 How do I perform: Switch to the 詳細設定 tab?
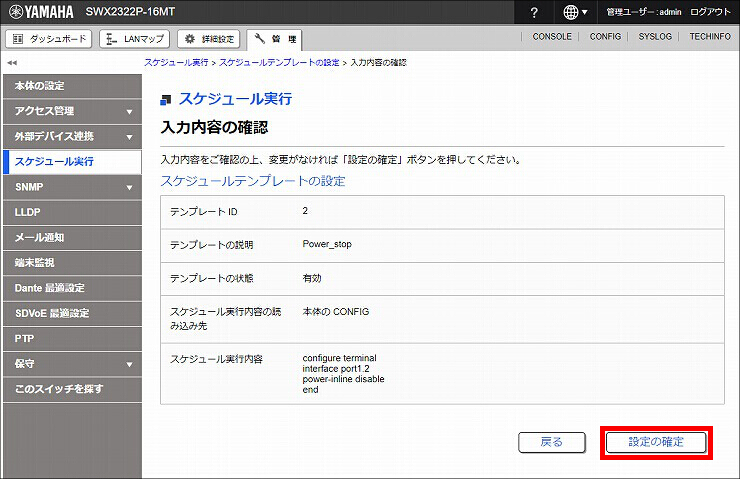click(209, 39)
